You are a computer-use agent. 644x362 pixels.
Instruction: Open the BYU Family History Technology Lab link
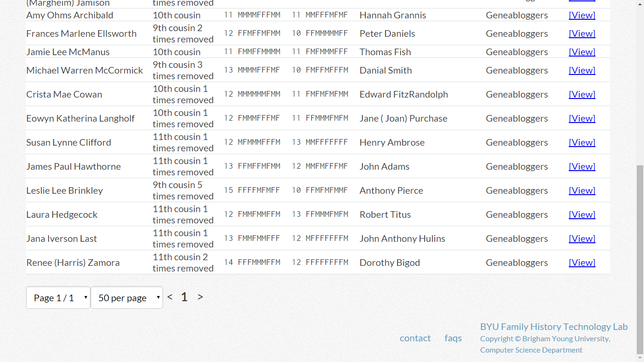[x=554, y=326]
